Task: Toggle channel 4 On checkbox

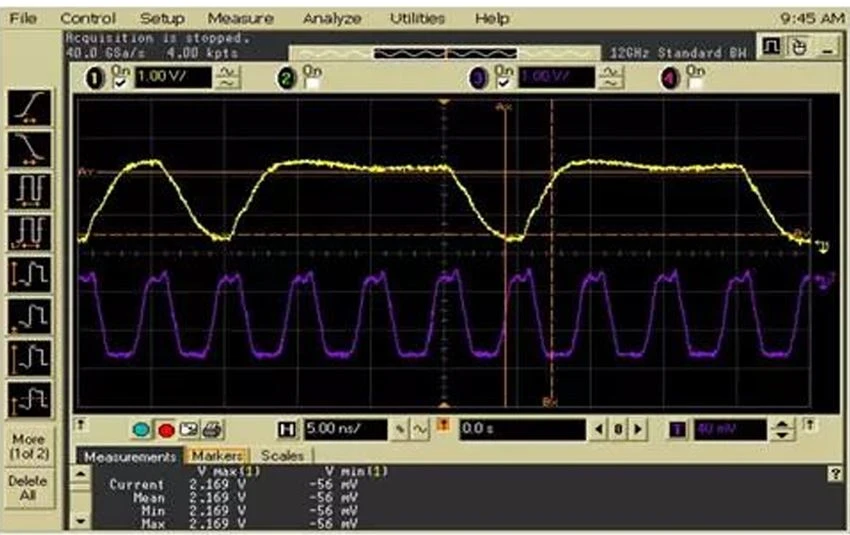Action: (x=694, y=83)
